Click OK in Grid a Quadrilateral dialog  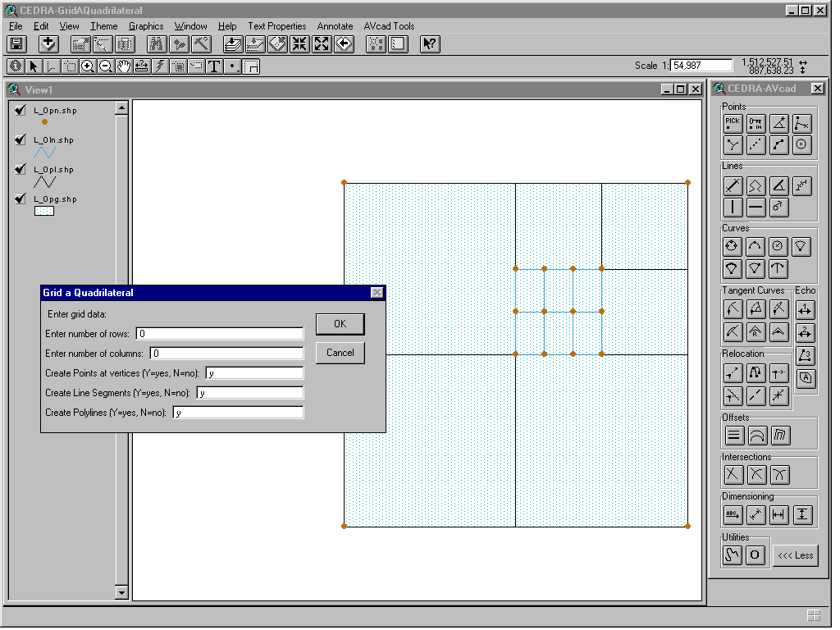340,324
